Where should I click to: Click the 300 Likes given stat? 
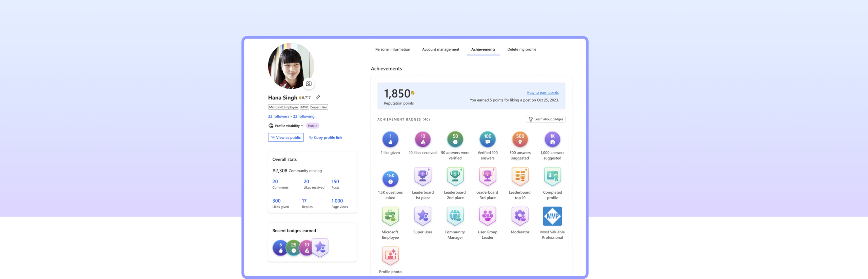281,203
